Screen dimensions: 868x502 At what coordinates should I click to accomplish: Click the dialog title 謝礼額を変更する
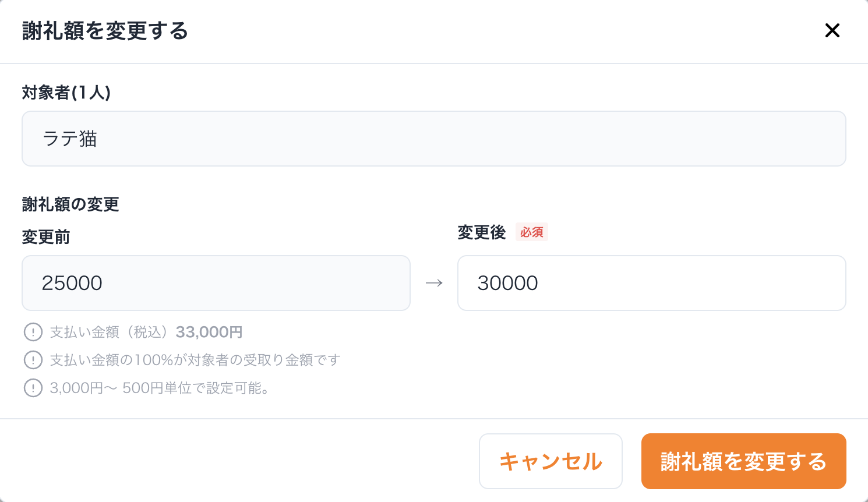(x=105, y=31)
